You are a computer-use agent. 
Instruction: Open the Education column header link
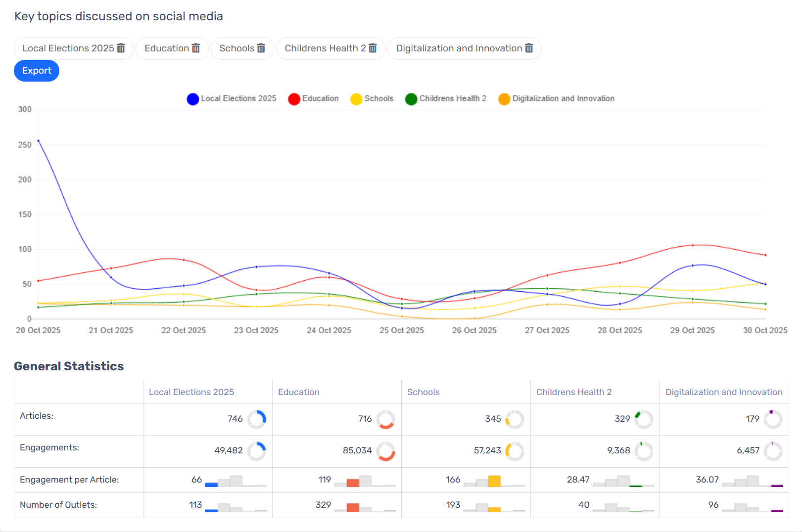pyautogui.click(x=299, y=392)
